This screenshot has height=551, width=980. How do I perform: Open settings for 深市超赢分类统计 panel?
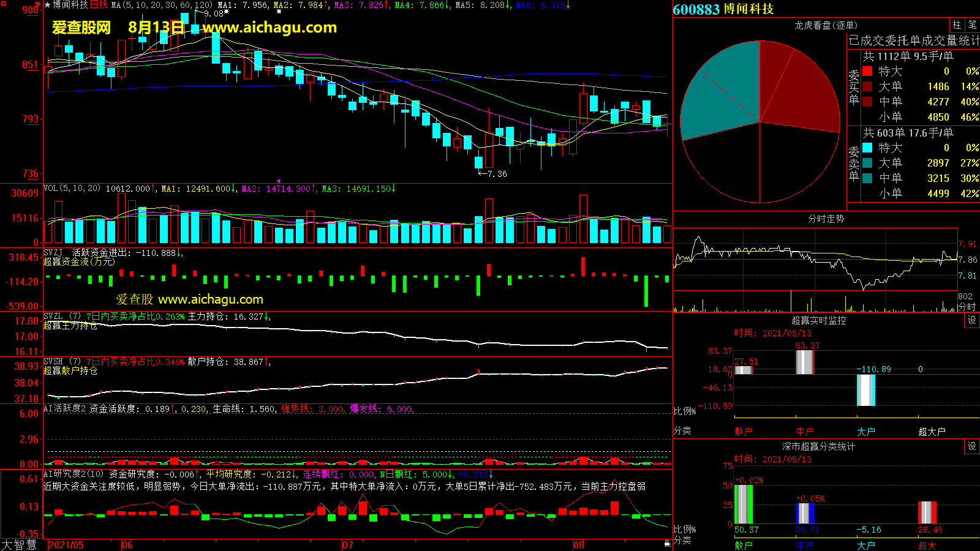point(972,446)
